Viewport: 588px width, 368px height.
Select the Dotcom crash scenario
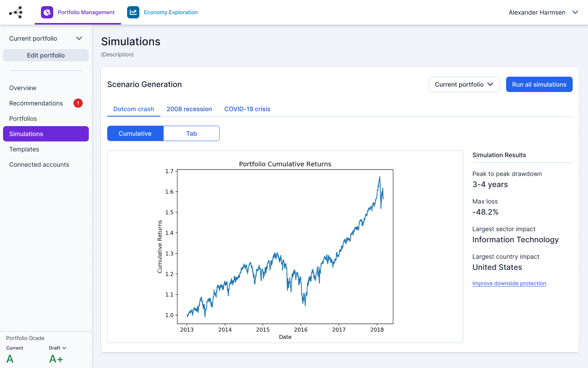(x=133, y=109)
